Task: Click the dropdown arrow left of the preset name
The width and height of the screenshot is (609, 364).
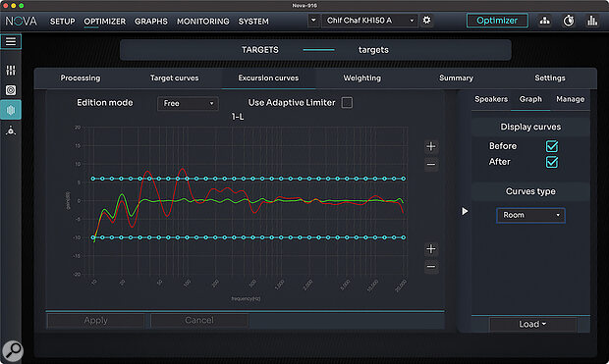Action: [x=313, y=21]
